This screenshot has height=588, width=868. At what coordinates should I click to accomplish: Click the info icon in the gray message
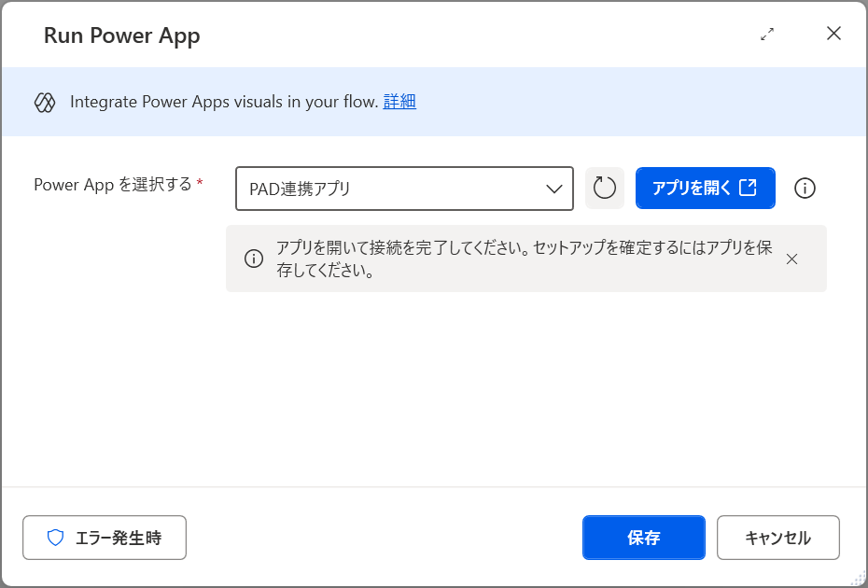254,259
